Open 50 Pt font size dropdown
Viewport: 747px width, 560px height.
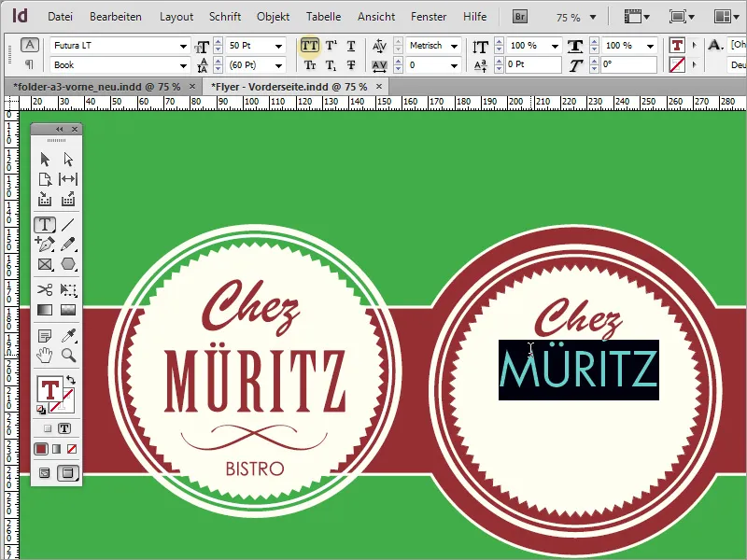pos(278,46)
